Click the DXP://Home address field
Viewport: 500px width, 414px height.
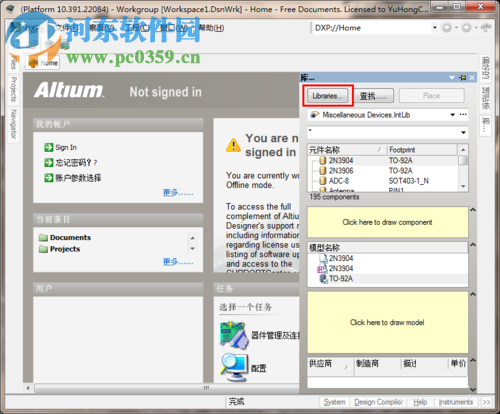tap(372, 28)
